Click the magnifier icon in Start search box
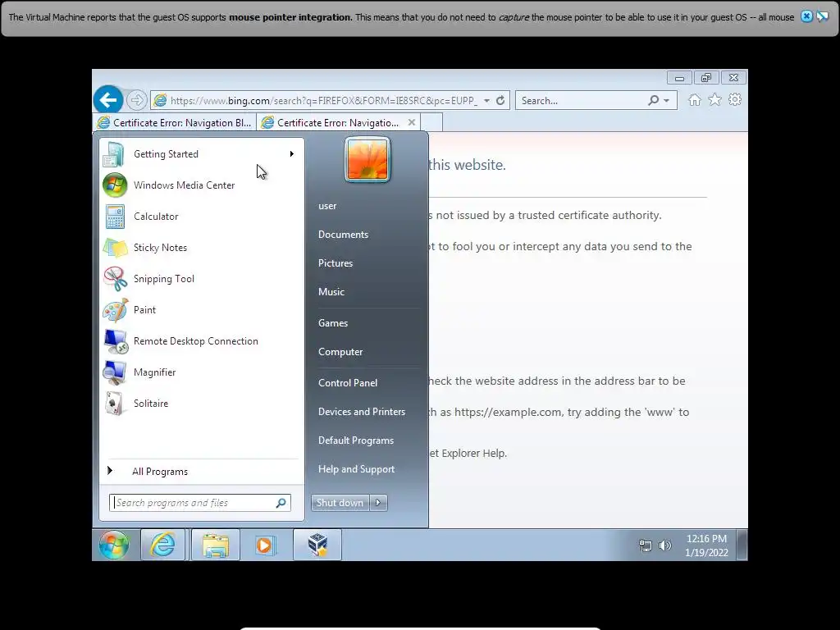The height and width of the screenshot is (630, 840). click(x=281, y=503)
